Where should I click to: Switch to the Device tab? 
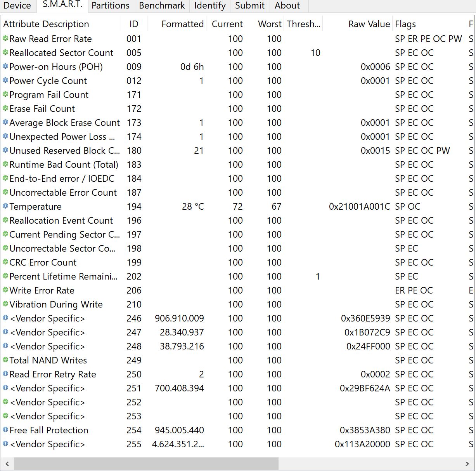coord(17,5)
